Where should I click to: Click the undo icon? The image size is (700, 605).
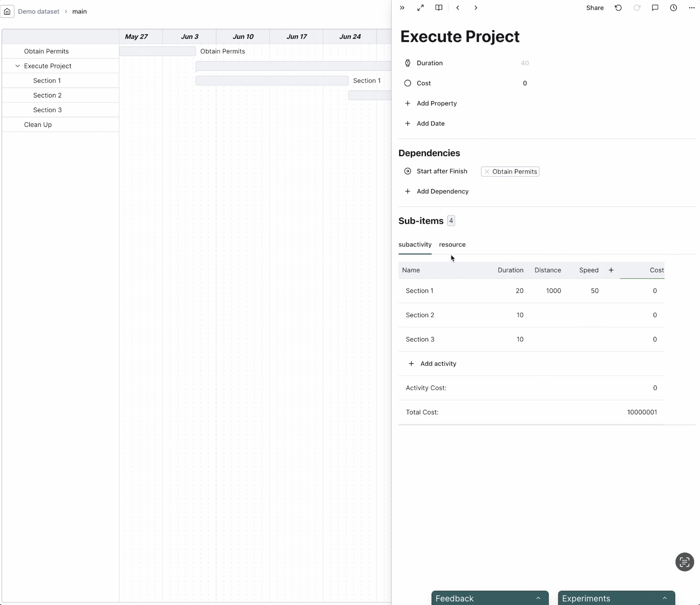[618, 8]
